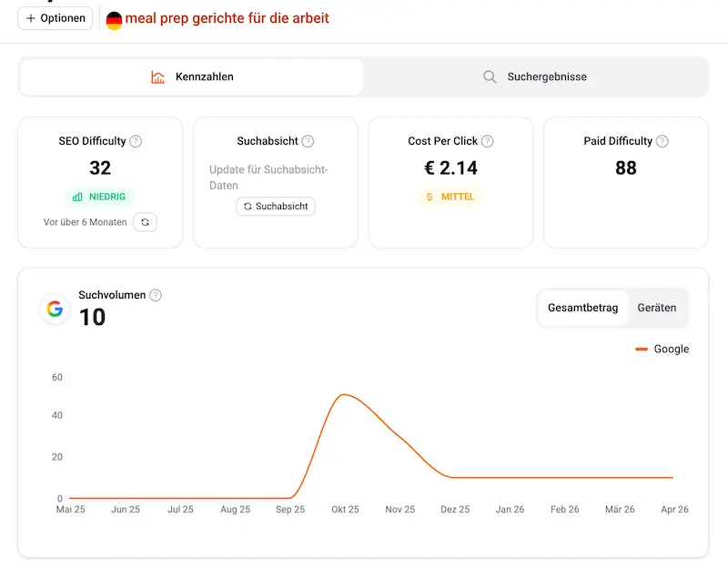Click the plus icon in Optionen button
Image resolution: width=728 pixels, height=569 pixels.
pyautogui.click(x=31, y=18)
